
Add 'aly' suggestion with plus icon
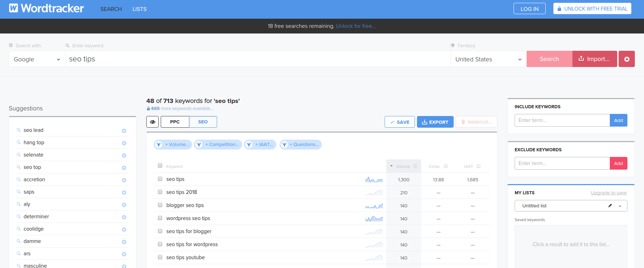click(x=124, y=205)
